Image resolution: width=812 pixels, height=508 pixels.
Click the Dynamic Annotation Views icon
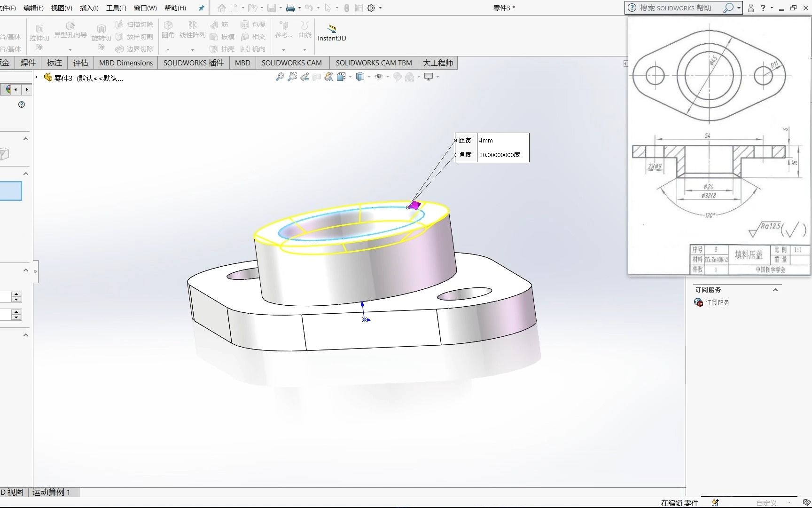pyautogui.click(x=329, y=77)
